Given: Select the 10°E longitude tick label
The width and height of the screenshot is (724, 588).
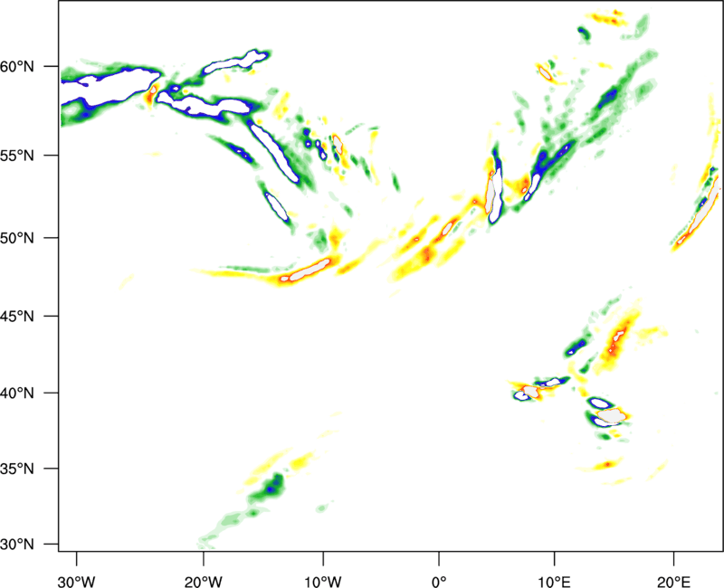Looking at the screenshot, I should tap(553, 579).
